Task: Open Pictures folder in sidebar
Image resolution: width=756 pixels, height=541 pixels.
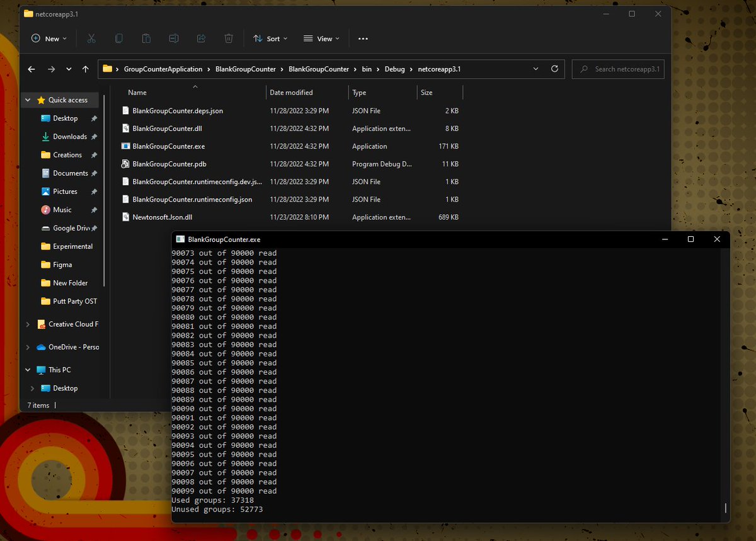Action: click(x=65, y=191)
